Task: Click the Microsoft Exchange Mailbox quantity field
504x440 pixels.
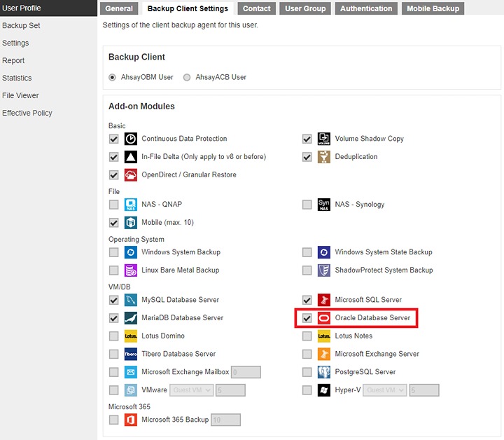Action: tap(245, 372)
